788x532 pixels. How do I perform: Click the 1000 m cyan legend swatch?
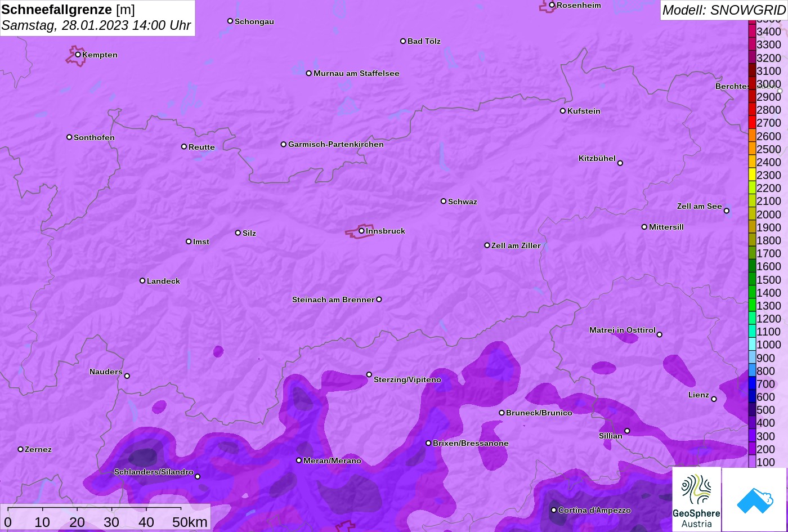click(752, 345)
